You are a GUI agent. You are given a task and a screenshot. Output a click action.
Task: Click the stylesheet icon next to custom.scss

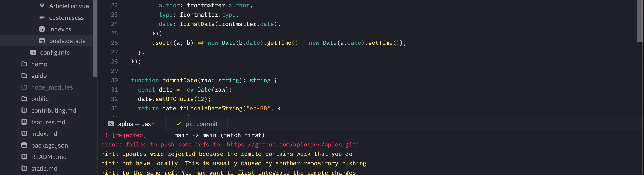[x=42, y=17]
